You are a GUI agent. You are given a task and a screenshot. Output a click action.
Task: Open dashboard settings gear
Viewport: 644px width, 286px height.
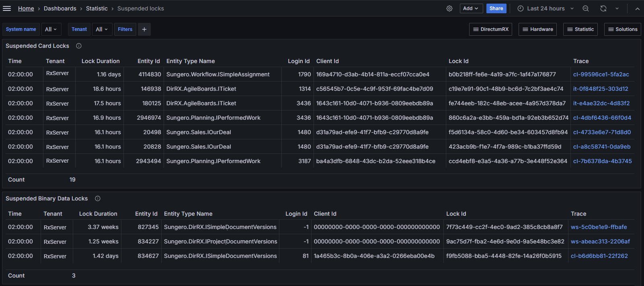point(449,8)
